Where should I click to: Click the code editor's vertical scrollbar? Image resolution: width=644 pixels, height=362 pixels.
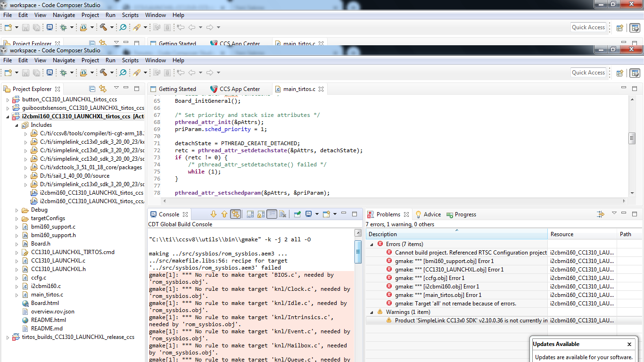(632, 138)
